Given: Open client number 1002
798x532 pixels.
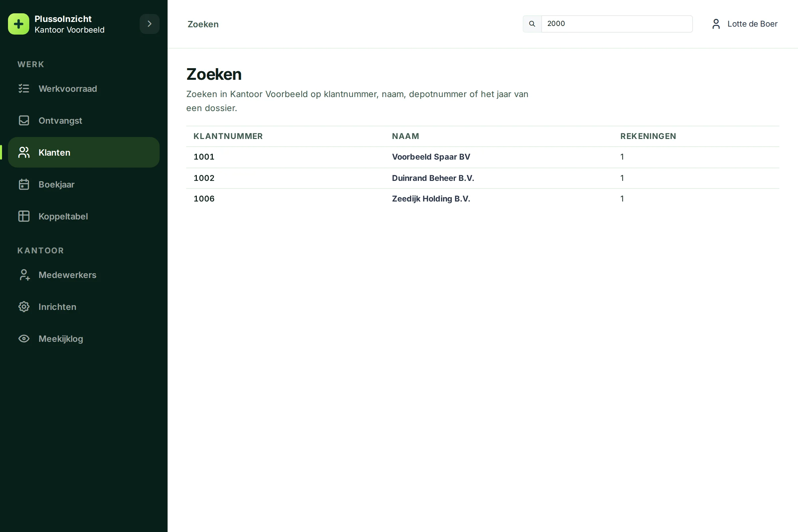Looking at the screenshot, I should click(x=204, y=178).
